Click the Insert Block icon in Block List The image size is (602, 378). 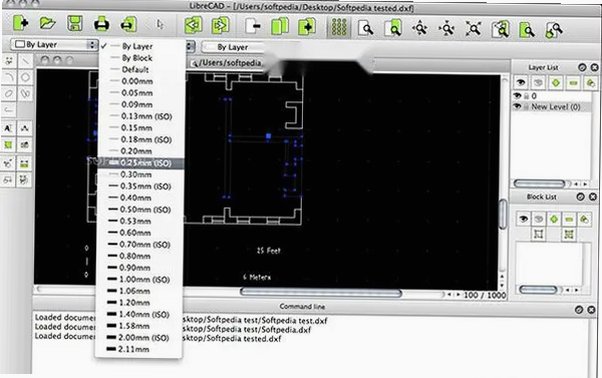(x=569, y=234)
